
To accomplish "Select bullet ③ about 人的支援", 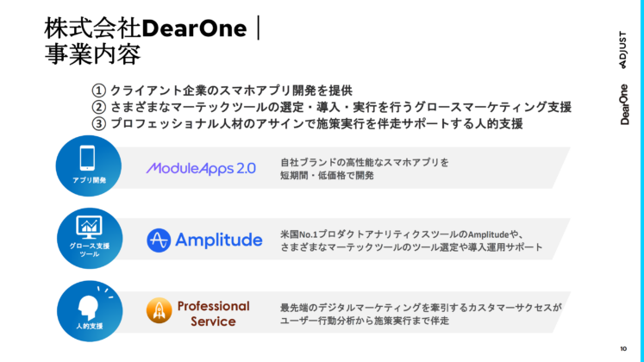I will pos(308,123).
